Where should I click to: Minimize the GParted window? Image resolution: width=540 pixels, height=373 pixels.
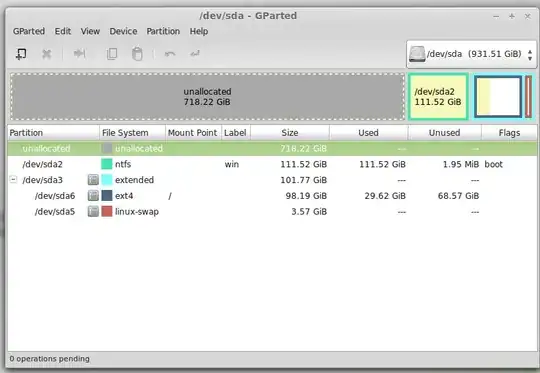point(496,16)
